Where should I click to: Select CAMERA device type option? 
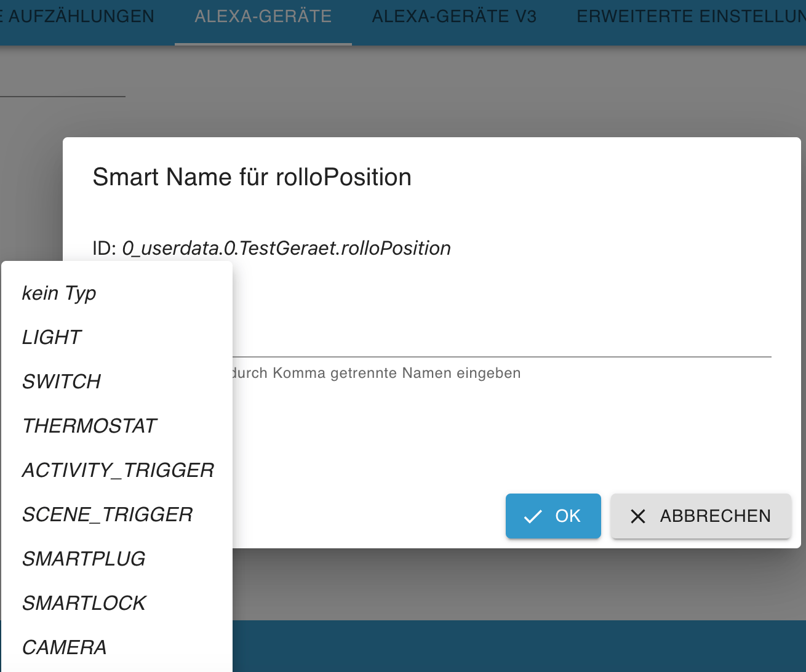[x=65, y=647]
